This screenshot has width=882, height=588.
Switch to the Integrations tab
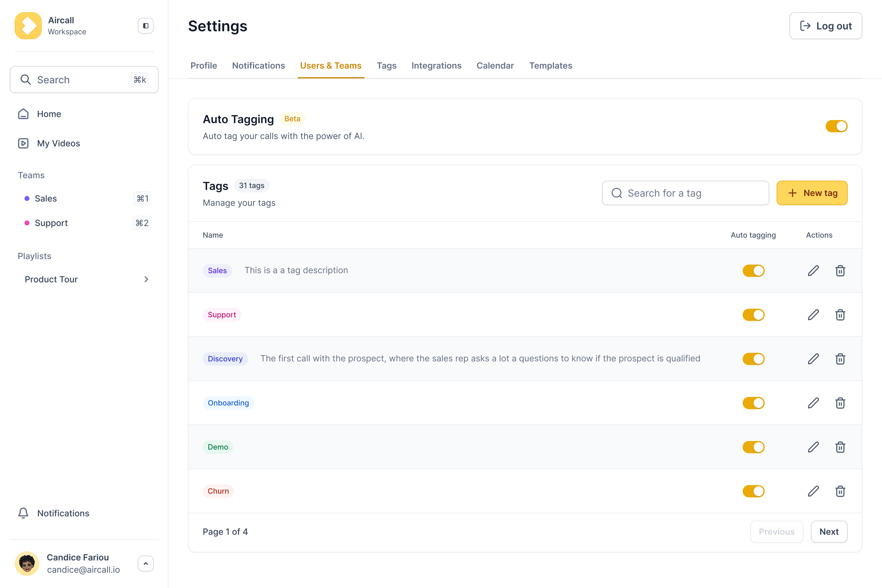click(436, 66)
